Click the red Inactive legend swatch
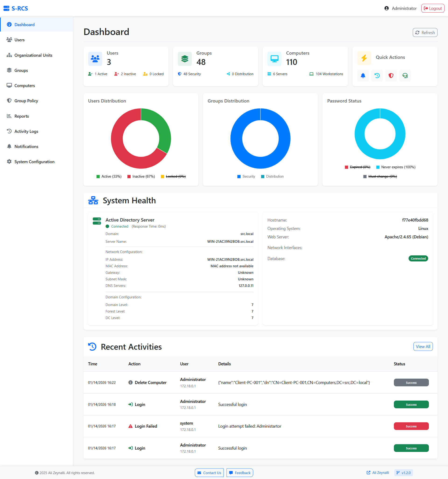This screenshot has width=448, height=479. pos(129,176)
